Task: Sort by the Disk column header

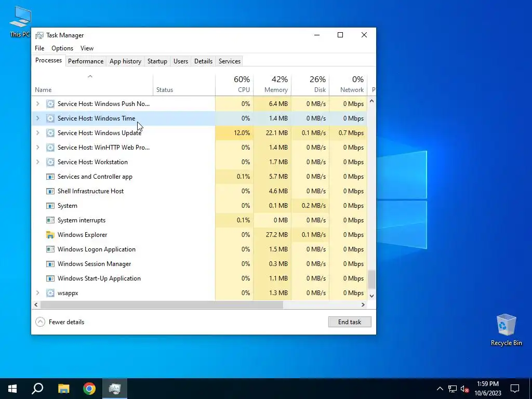Action: 311,85
